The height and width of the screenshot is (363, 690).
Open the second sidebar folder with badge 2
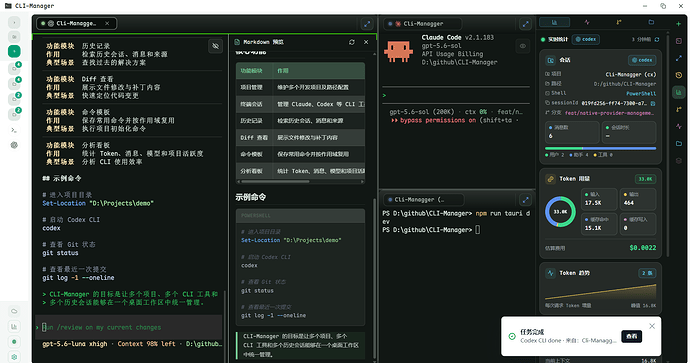click(x=14, y=114)
